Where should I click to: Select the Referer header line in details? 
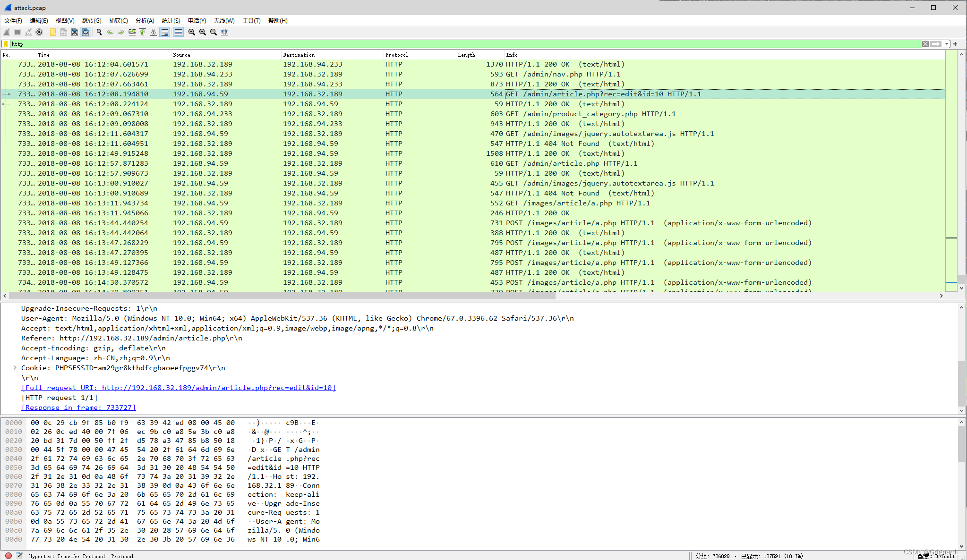coord(132,338)
